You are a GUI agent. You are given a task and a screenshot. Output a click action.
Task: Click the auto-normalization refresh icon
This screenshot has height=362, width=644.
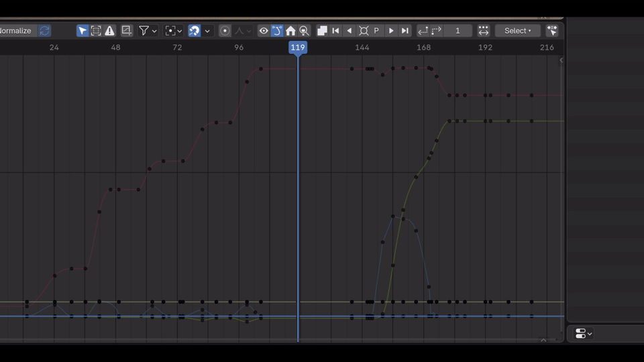pyautogui.click(x=44, y=31)
